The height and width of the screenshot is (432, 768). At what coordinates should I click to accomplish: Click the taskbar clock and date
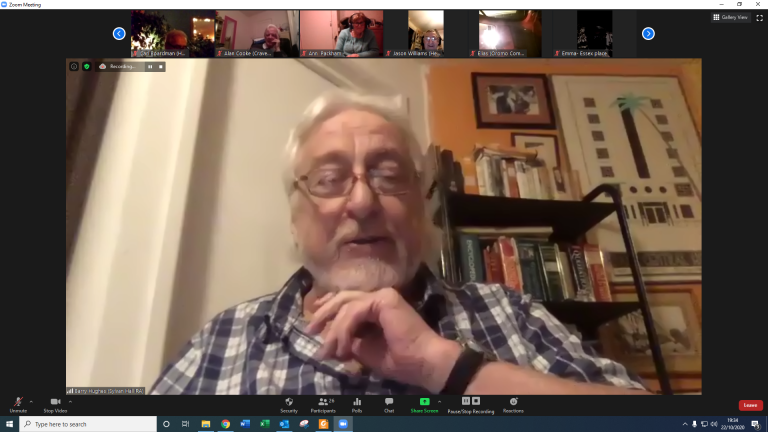[733, 424]
